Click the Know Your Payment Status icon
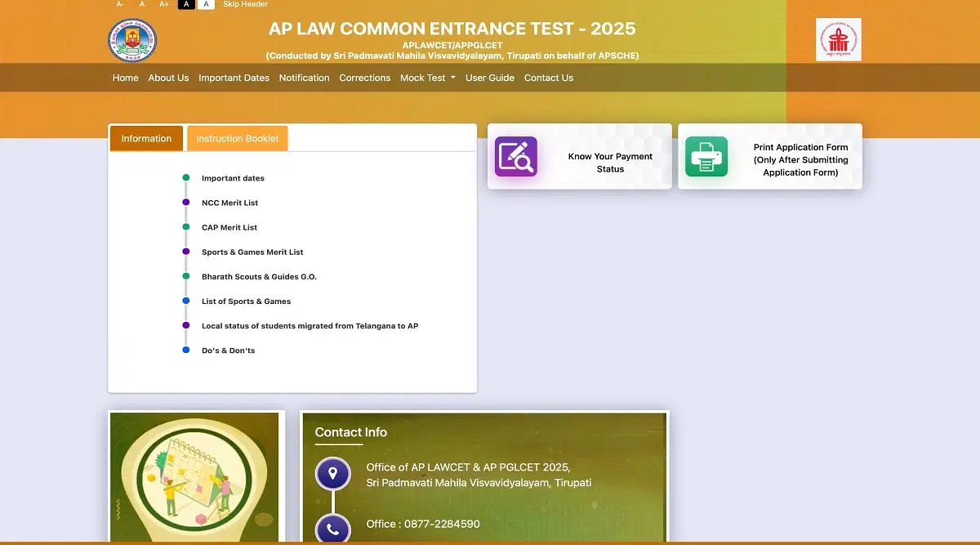The image size is (980, 545). tap(516, 157)
